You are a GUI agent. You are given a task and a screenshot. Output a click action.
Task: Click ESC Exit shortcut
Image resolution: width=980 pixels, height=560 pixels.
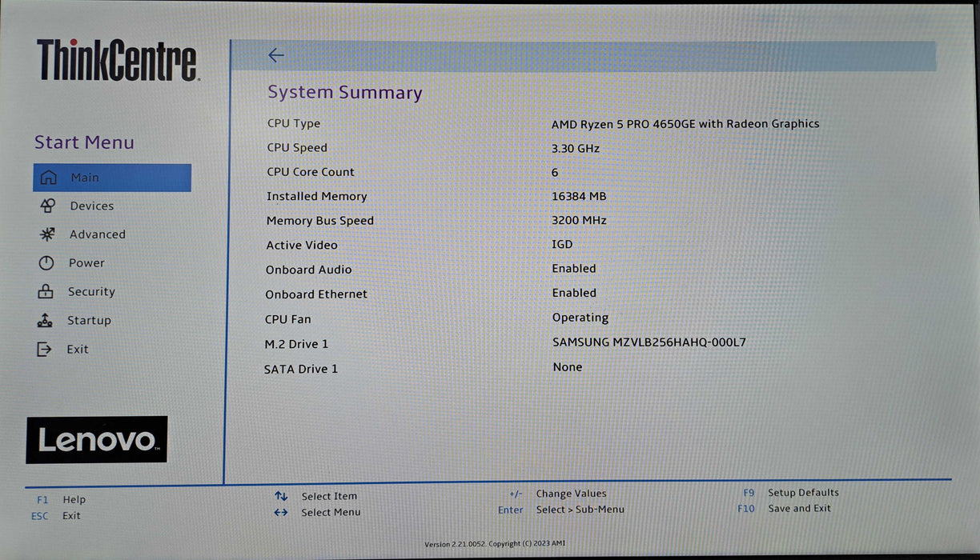[56, 516]
